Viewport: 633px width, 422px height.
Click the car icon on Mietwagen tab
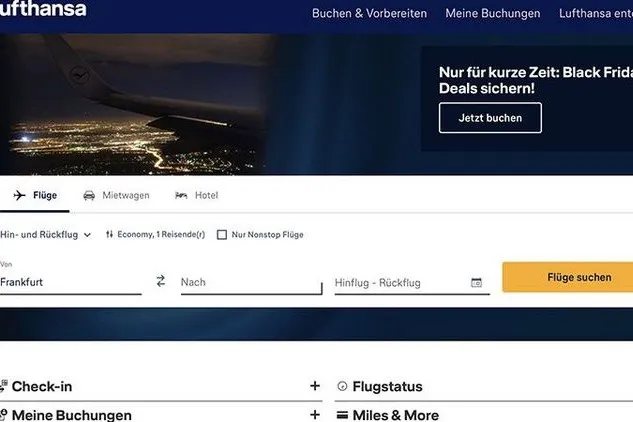89,196
